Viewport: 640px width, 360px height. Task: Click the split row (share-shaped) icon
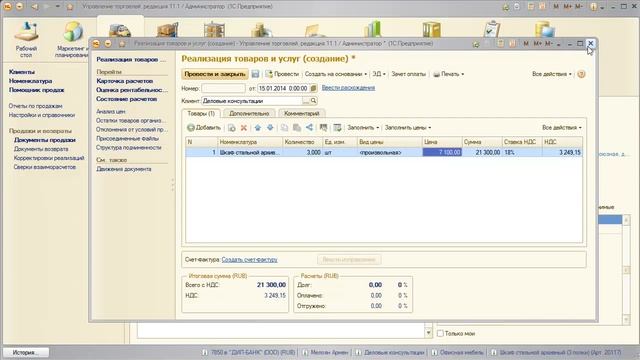[309, 128]
